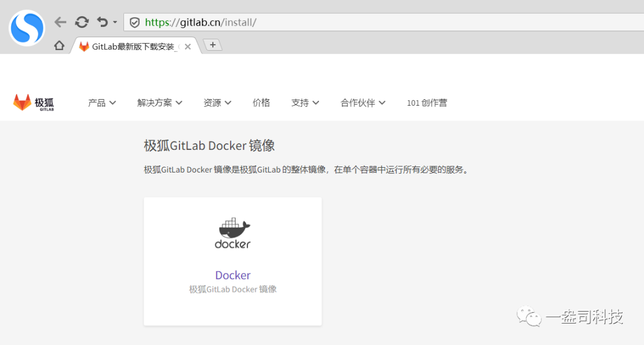Open the 价格 page

[x=261, y=103]
